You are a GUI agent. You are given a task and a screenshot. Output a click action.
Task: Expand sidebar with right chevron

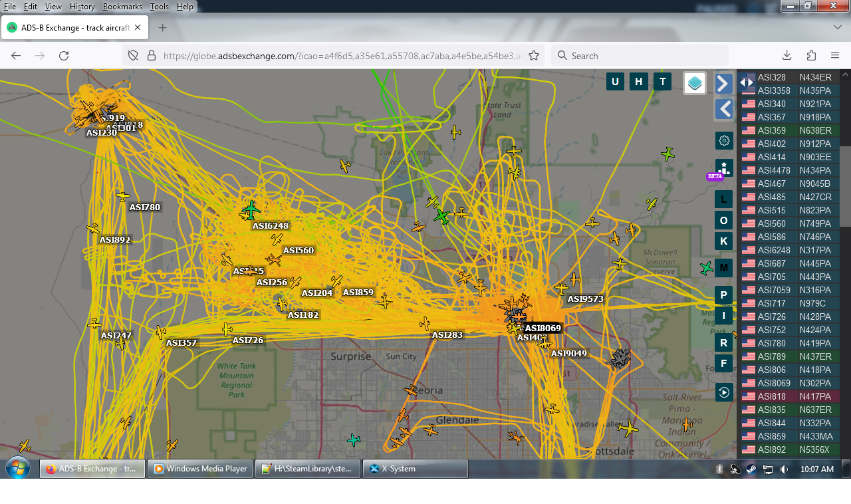[724, 83]
